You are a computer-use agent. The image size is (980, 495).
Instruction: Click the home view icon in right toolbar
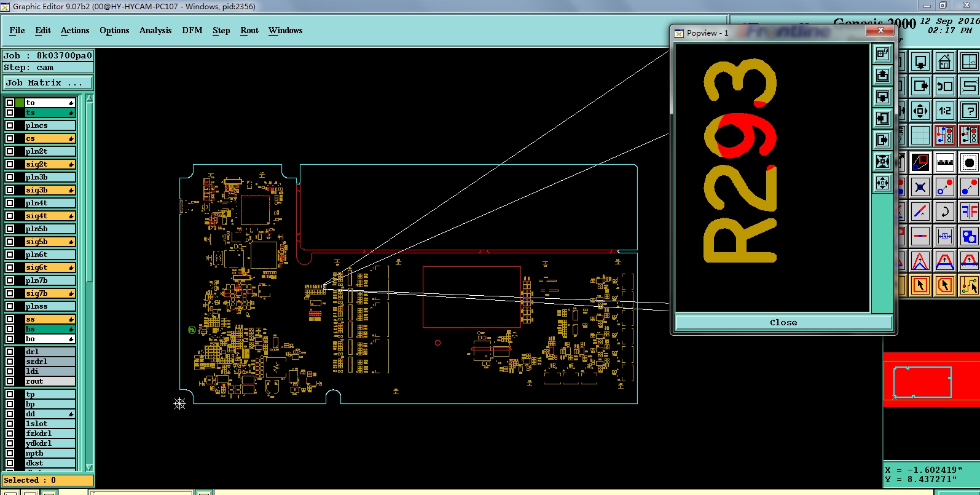[x=944, y=61]
